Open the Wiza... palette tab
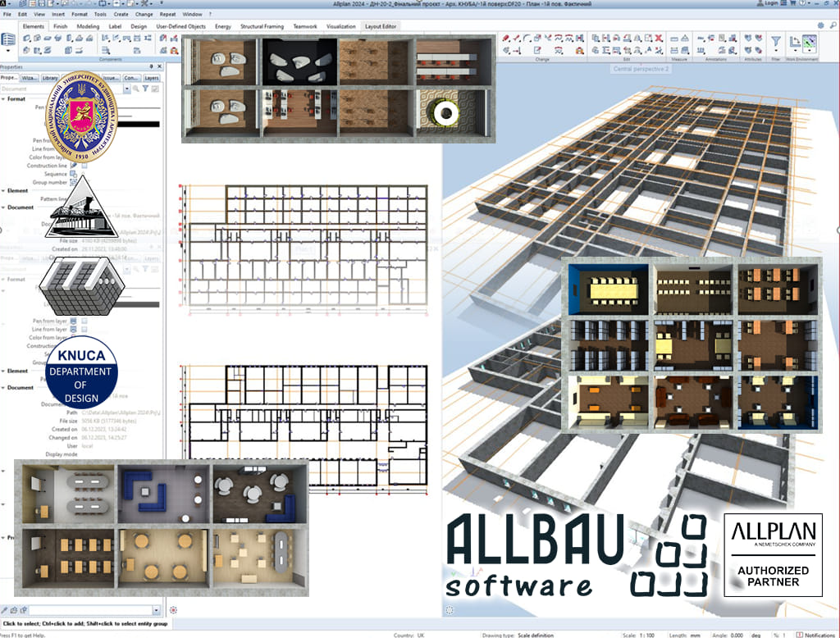The image size is (840, 638). tap(30, 78)
